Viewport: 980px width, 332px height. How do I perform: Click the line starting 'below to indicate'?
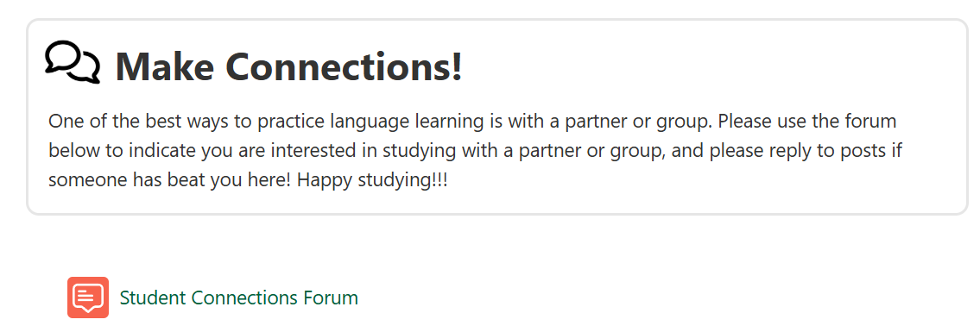[x=475, y=151]
